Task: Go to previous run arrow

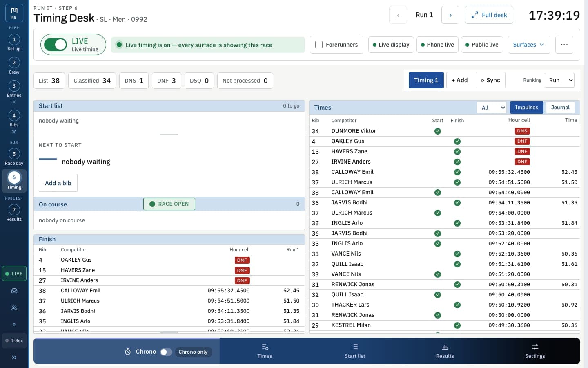Action: pyautogui.click(x=398, y=15)
